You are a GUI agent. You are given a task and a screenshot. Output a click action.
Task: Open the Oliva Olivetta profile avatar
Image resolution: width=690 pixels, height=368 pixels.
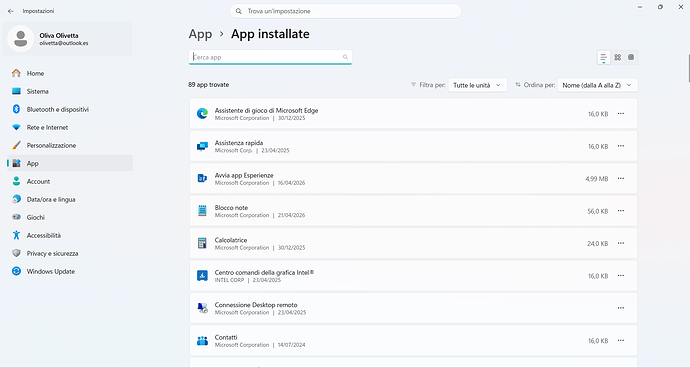tap(21, 39)
